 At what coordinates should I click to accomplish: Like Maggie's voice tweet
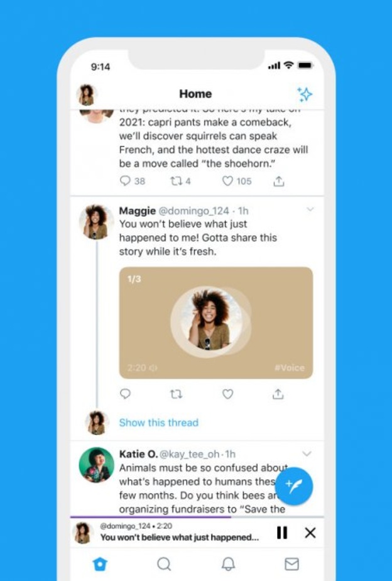pos(228,394)
